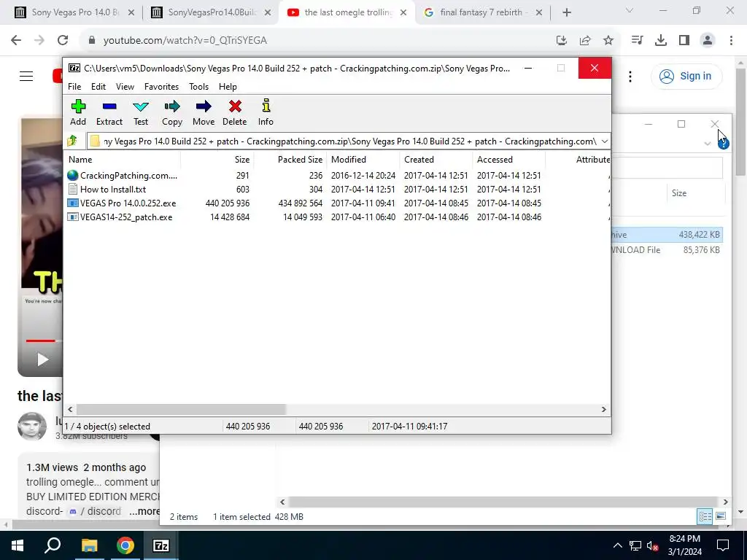Click Chrome back arrow
The height and width of the screenshot is (560, 747).
(x=16, y=40)
